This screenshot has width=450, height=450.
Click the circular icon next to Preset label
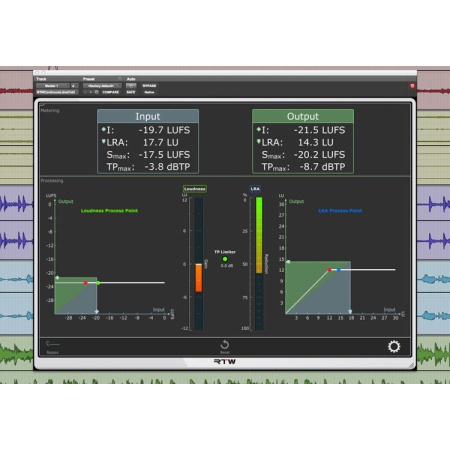click(x=120, y=79)
